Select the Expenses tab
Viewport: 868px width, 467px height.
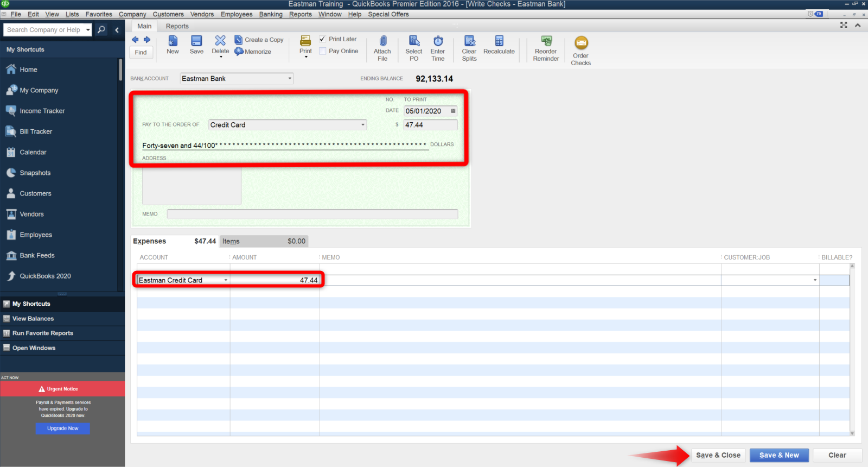(175, 241)
